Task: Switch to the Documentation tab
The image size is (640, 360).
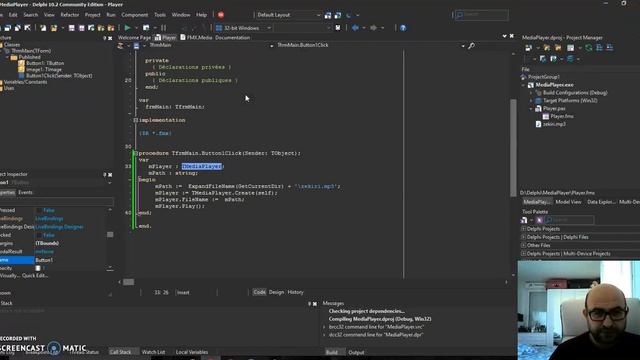Action: click(x=233, y=38)
